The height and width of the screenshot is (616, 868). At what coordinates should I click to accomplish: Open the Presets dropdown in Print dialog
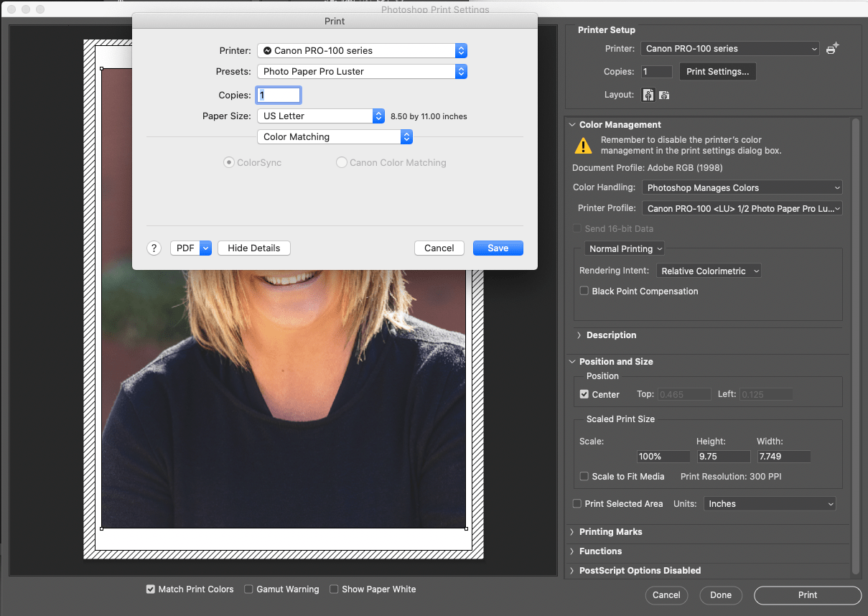(362, 72)
